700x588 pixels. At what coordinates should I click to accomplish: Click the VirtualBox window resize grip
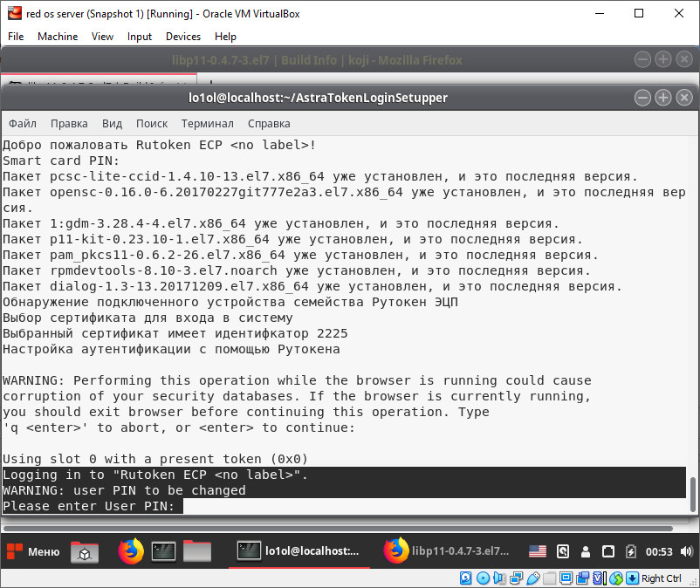pyautogui.click(x=693, y=581)
